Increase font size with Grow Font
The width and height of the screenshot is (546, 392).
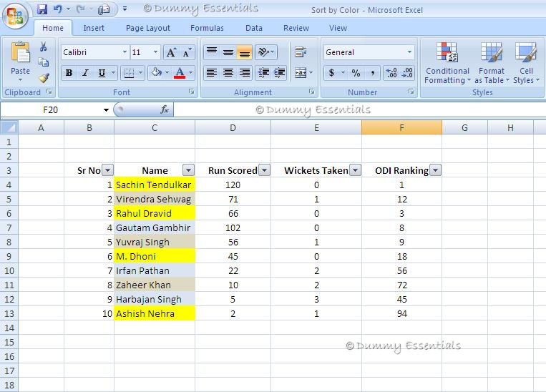(171, 52)
